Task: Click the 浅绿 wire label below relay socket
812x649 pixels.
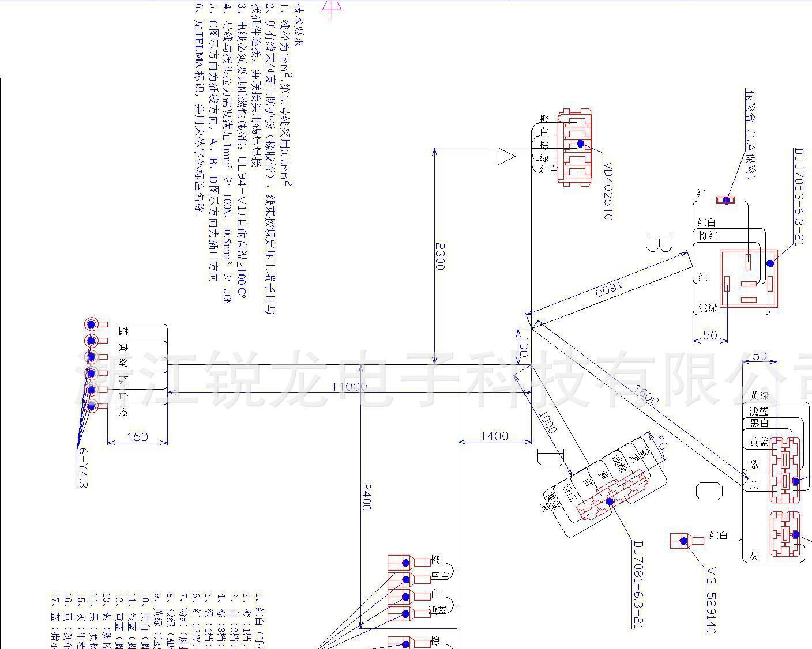Action: [x=708, y=307]
